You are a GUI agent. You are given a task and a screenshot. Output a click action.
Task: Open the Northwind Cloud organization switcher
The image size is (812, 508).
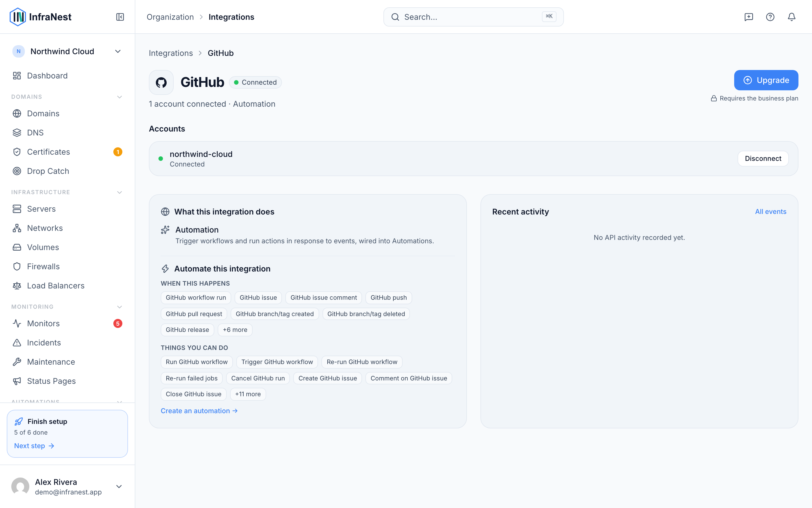(67, 51)
